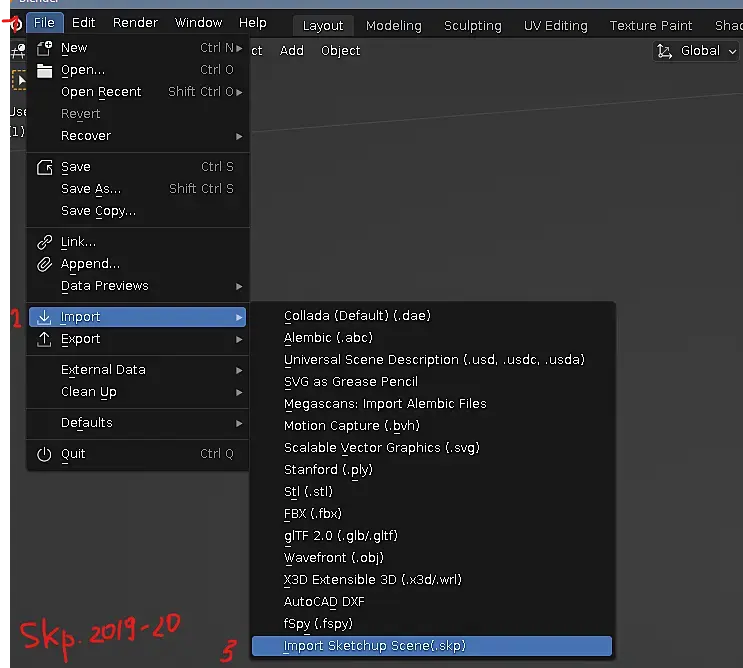743x668 pixels.
Task: Choose Open... from the File menu
Action: (138, 70)
